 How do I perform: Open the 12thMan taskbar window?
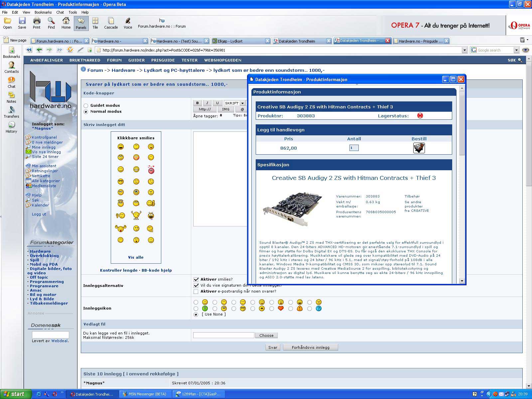199,394
